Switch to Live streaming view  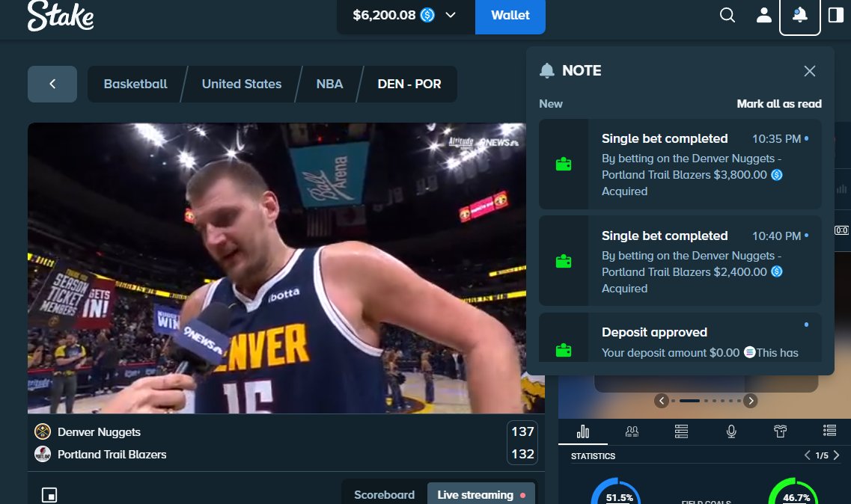point(481,495)
